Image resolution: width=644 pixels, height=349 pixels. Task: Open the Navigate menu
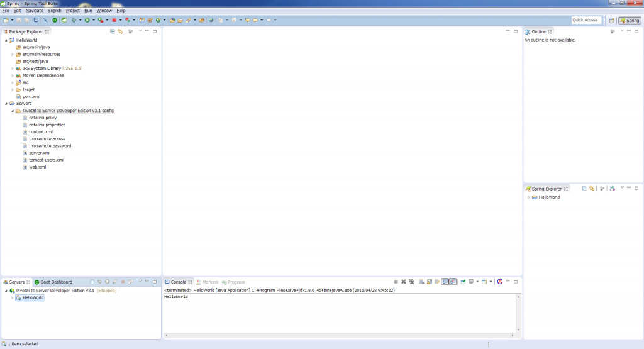[x=34, y=11]
